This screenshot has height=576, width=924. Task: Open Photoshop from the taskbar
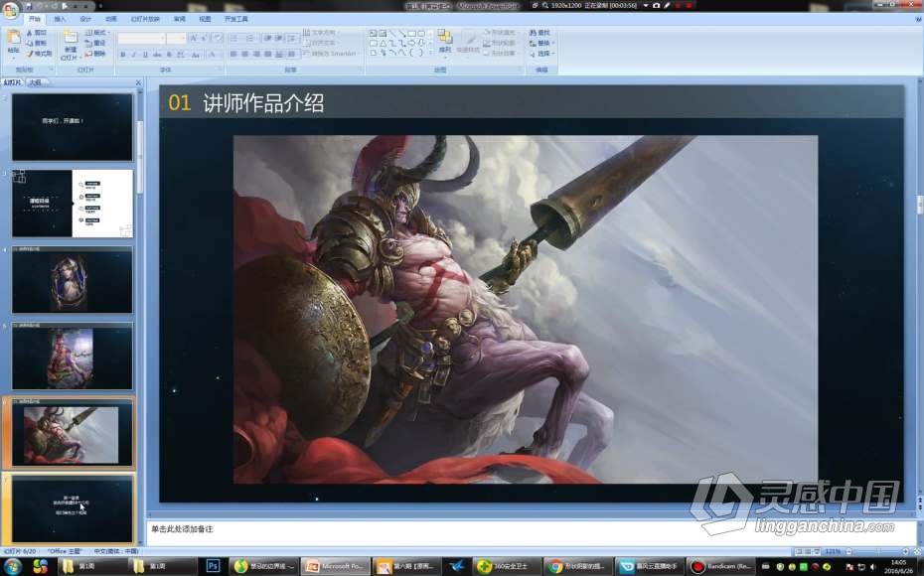pos(213,567)
